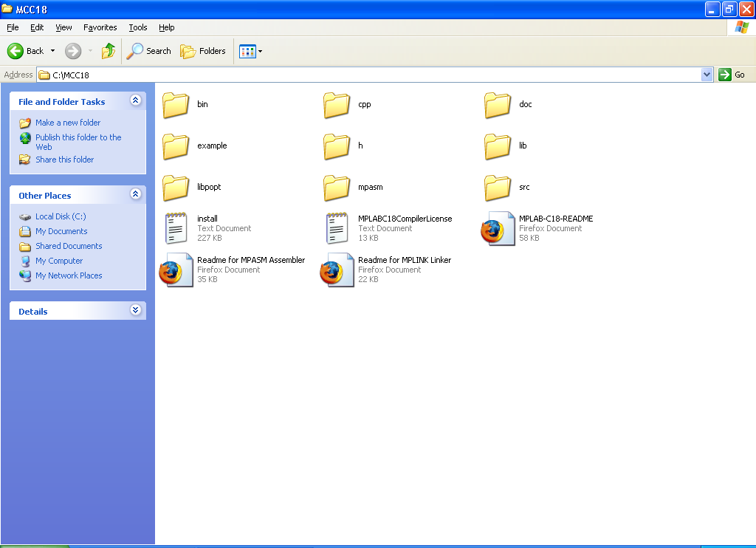Viewport: 756px width, 548px height.
Task: Open the libpopt folder icon
Action: (176, 188)
